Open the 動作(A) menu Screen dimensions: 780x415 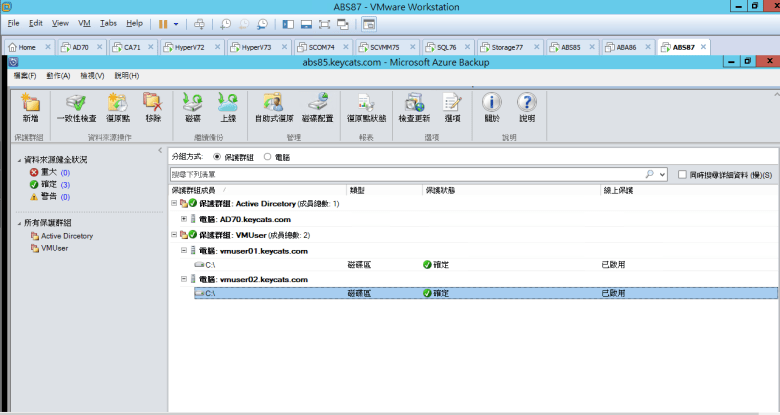coord(57,75)
